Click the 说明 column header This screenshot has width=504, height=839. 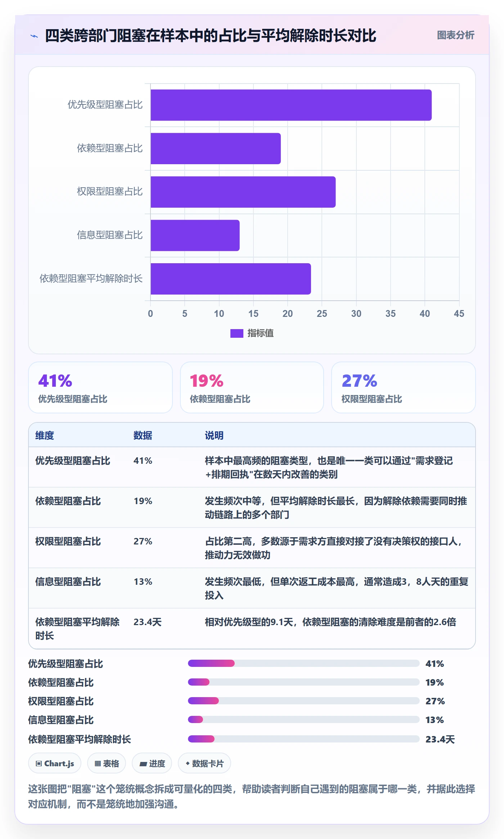(x=214, y=435)
